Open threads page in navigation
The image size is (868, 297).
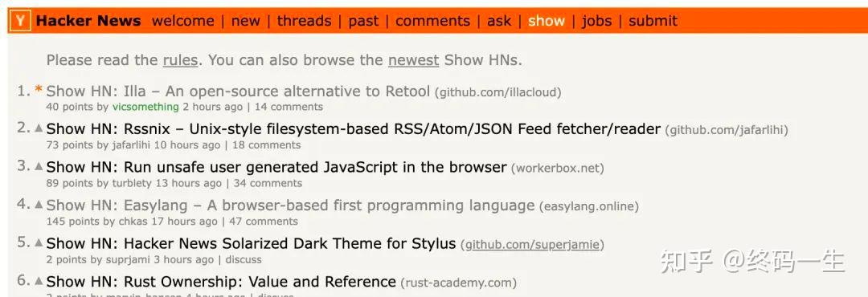pos(304,21)
